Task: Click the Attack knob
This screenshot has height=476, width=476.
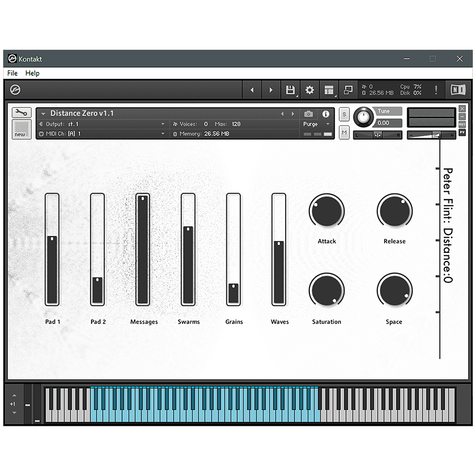Action: coord(327,210)
